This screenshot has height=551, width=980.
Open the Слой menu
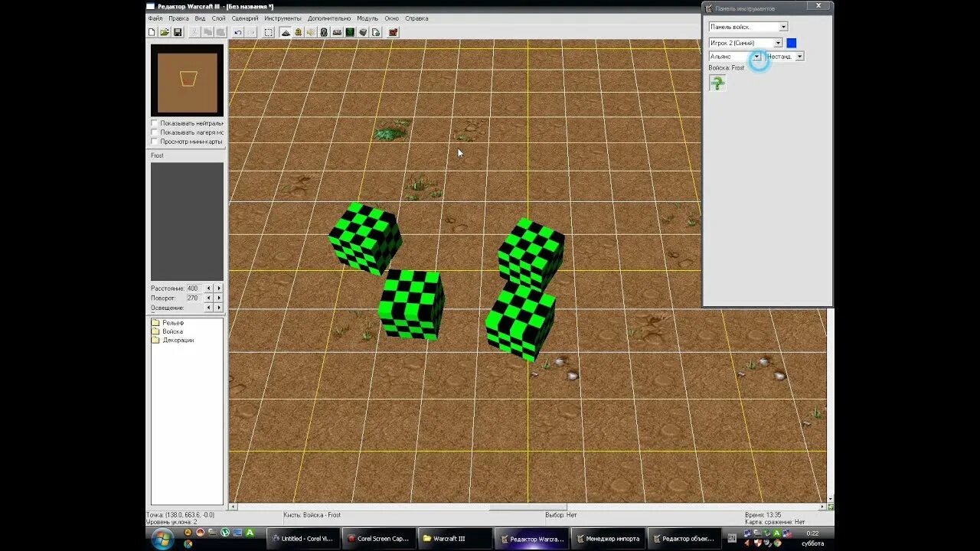219,18
